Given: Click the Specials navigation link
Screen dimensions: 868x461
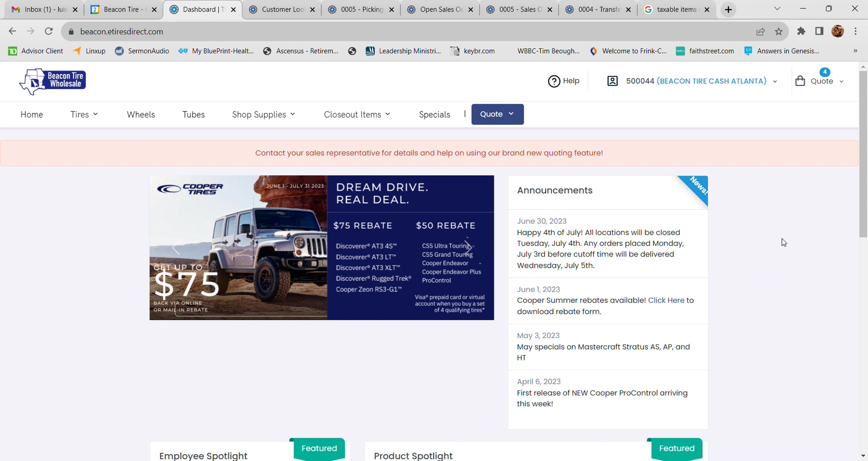Looking at the screenshot, I should coord(434,114).
